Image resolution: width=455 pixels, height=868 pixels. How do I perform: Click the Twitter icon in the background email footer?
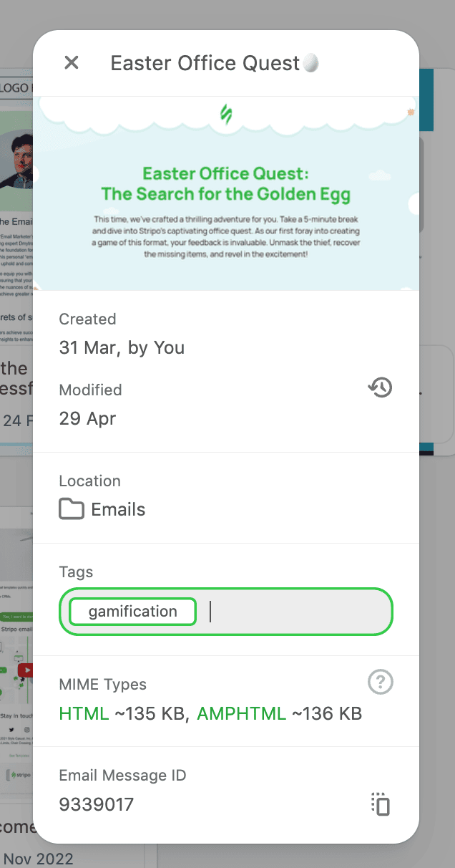tap(11, 730)
